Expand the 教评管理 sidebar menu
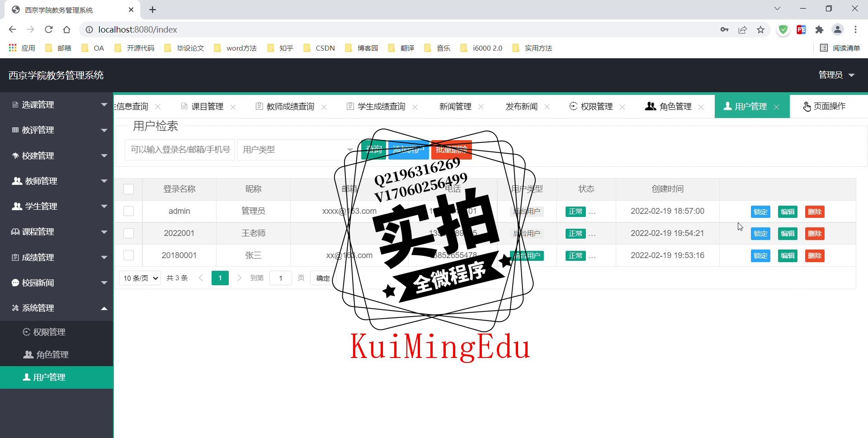Image resolution: width=868 pixels, height=438 pixels. click(x=57, y=130)
